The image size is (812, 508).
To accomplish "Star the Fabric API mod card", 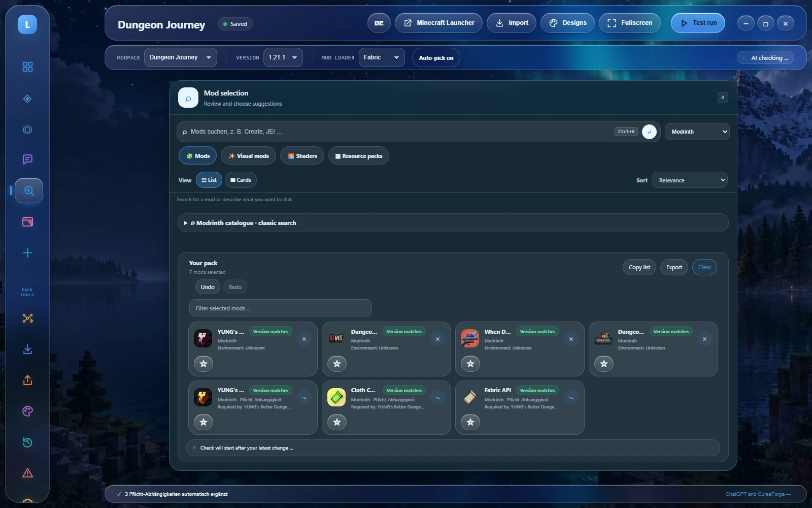I will pyautogui.click(x=470, y=422).
